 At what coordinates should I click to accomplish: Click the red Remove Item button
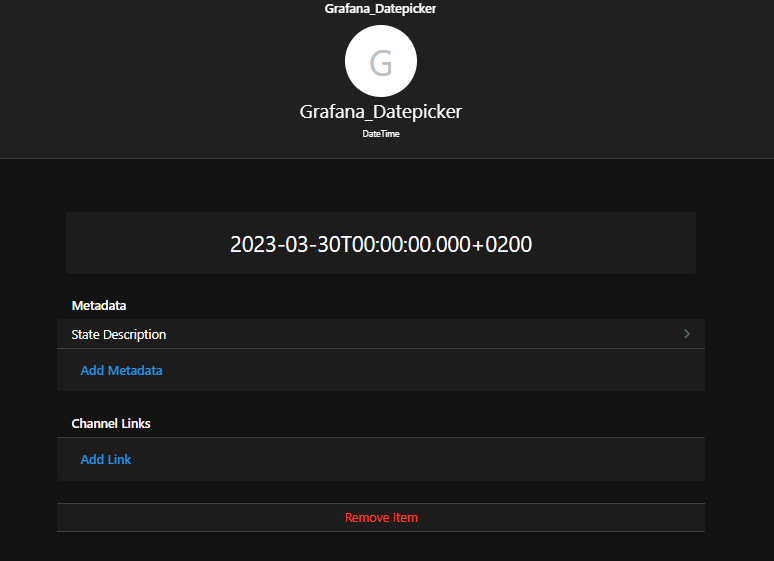click(x=381, y=518)
